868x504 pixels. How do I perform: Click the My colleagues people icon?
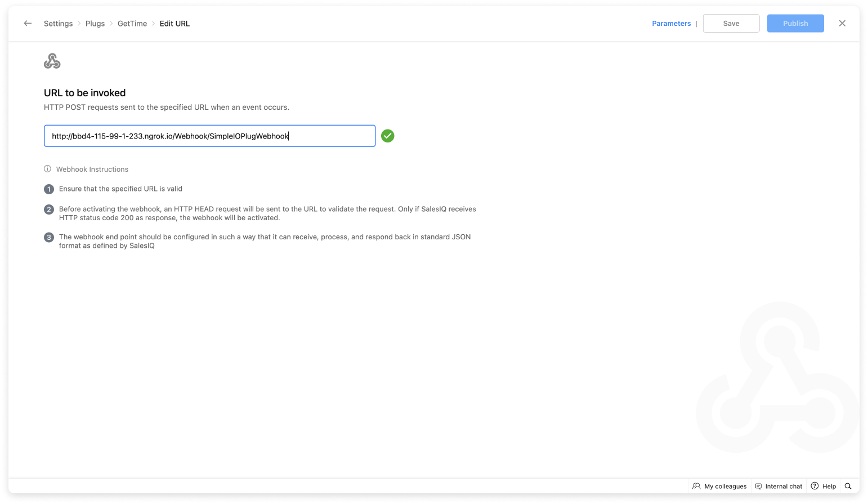point(696,486)
